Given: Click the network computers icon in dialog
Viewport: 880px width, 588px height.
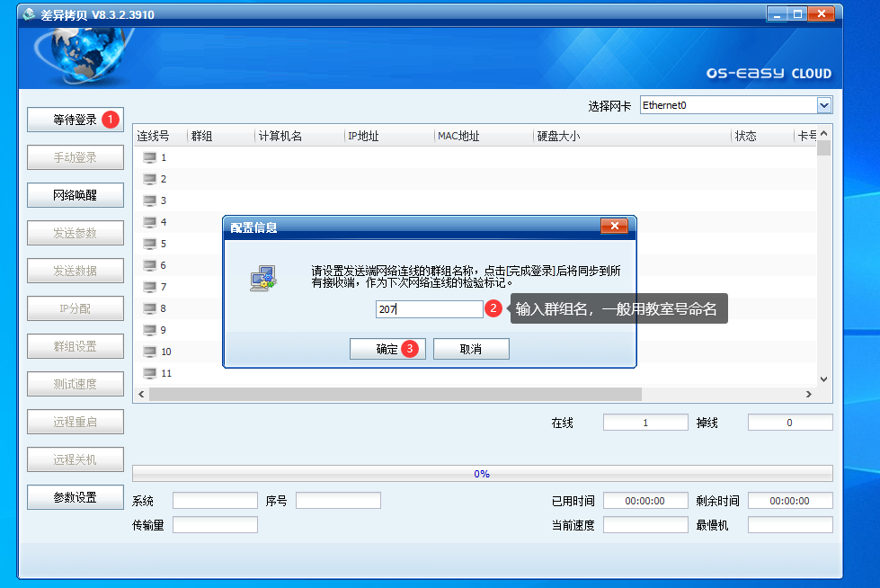Looking at the screenshot, I should (262, 279).
